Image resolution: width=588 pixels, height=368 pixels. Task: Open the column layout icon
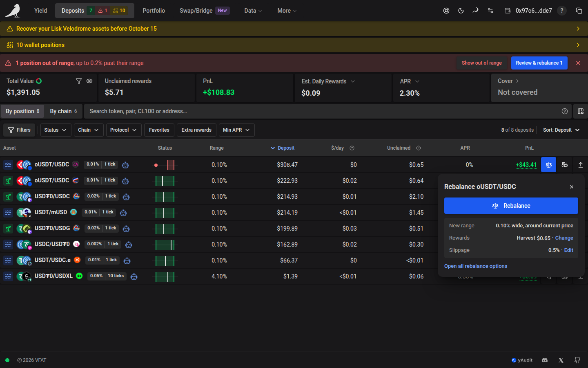click(x=581, y=111)
